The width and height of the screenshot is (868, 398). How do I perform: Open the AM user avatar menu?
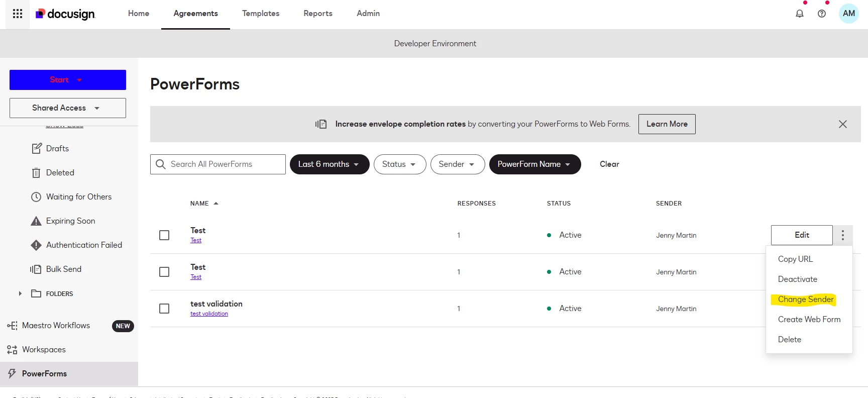849,14
